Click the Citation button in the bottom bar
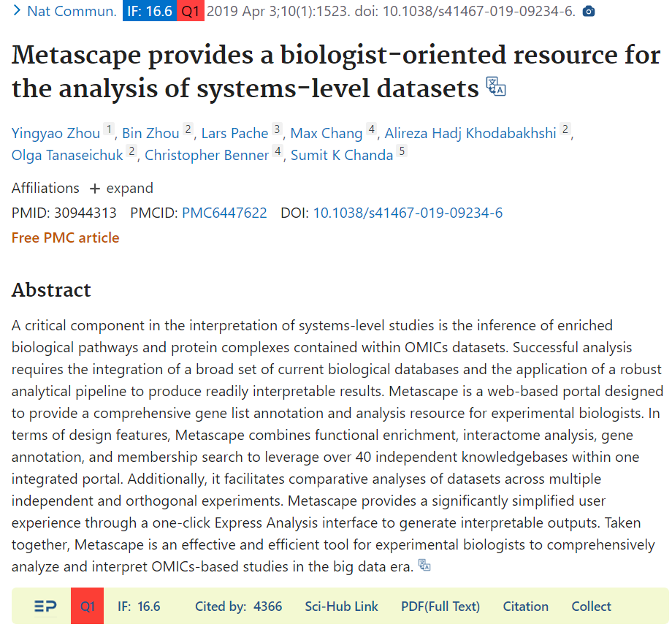The height and width of the screenshot is (627, 672). [x=525, y=607]
